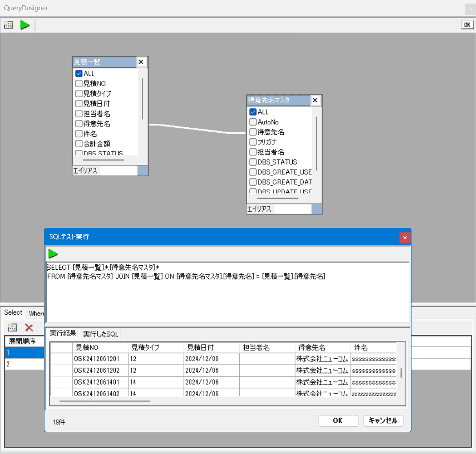The width and height of the screenshot is (476, 454).
Task: Click the results grid vertical scrollbar
Action: click(x=401, y=373)
